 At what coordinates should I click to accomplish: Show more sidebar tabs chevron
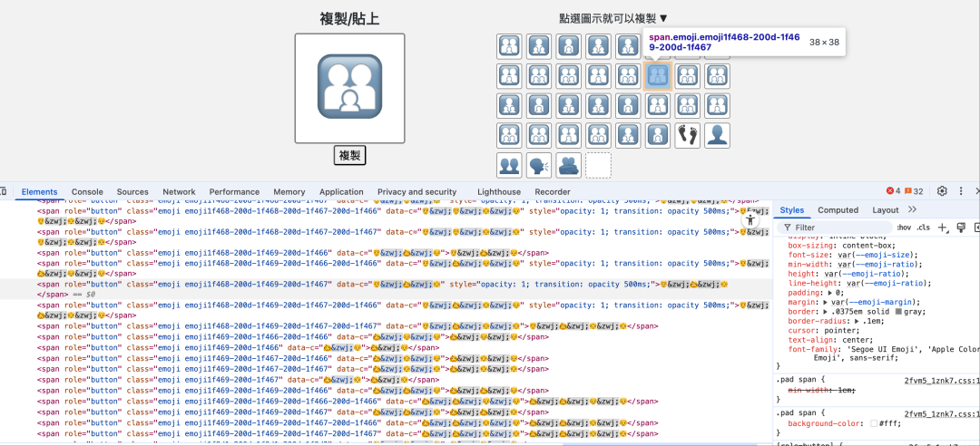click(912, 210)
